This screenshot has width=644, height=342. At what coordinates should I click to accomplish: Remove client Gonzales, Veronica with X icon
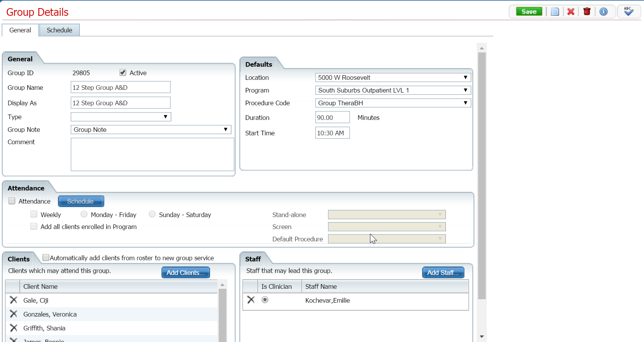tap(13, 314)
